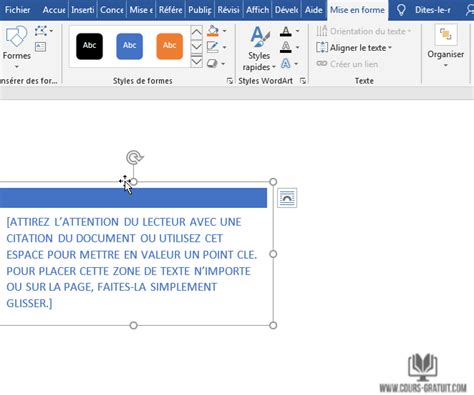The height and width of the screenshot is (395, 474).
Task: Switch to the Références tab
Action: (x=170, y=10)
